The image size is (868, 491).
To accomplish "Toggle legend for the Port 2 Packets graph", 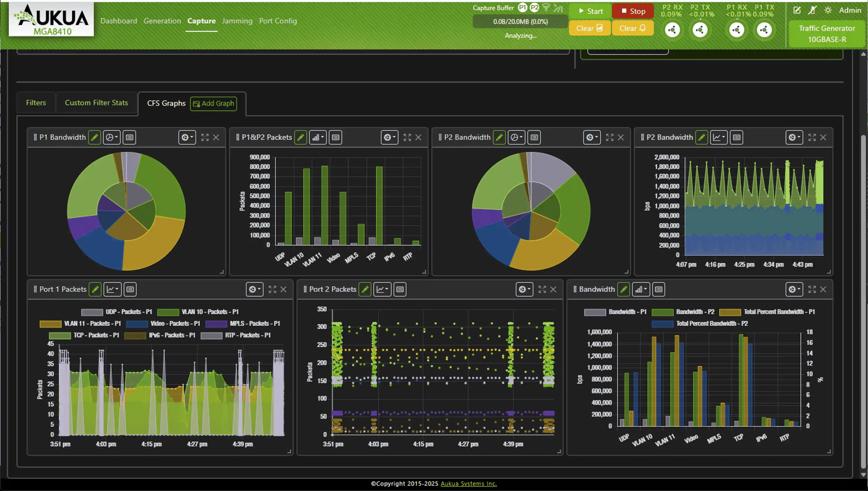I will pos(400,289).
